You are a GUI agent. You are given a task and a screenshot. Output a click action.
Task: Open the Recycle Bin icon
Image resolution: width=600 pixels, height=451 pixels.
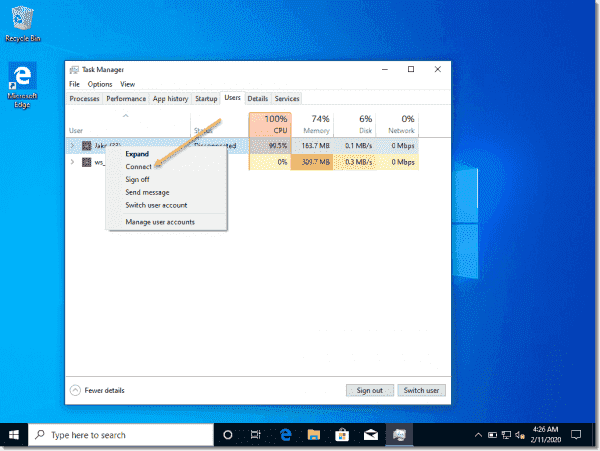21,22
